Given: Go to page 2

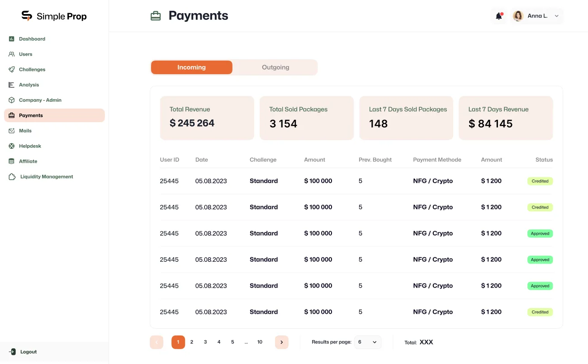Looking at the screenshot, I should coord(192,342).
